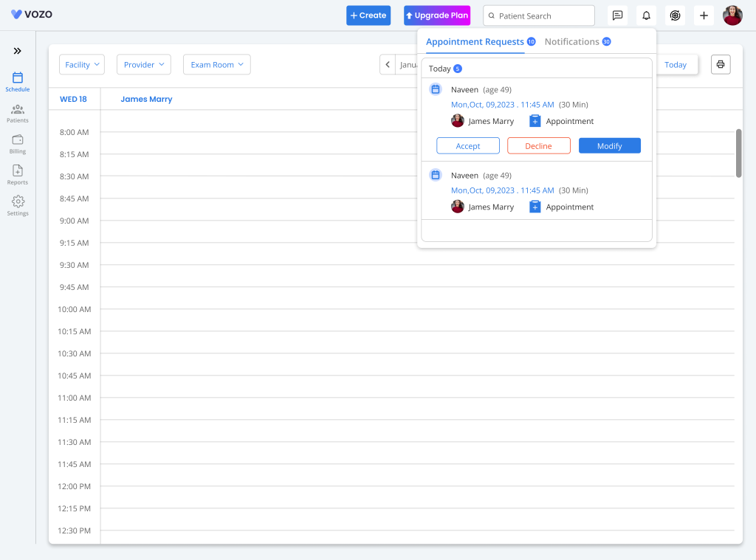This screenshot has height=560, width=756.
Task: Click the Appointment Requests count badge
Action: [531, 41]
